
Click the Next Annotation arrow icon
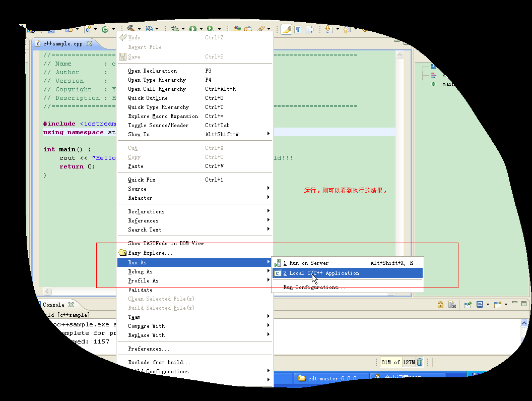pyautogui.click(x=328, y=29)
